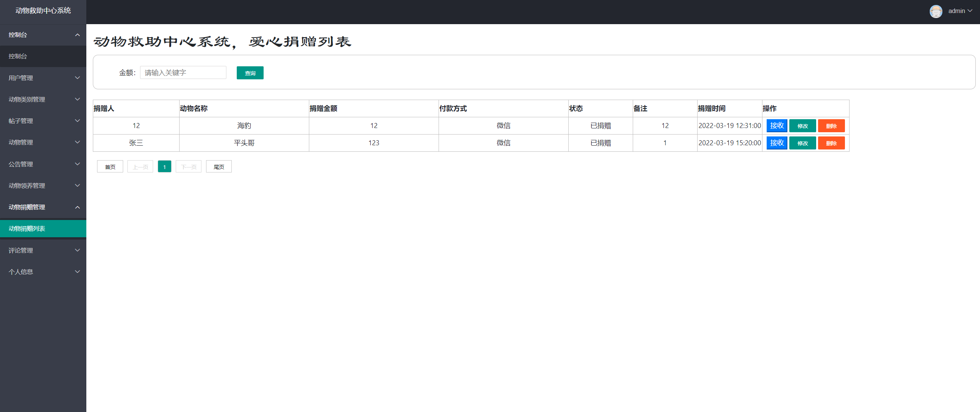Expand the 动物类别管理 menu
The height and width of the screenshot is (412, 980).
(x=43, y=99)
